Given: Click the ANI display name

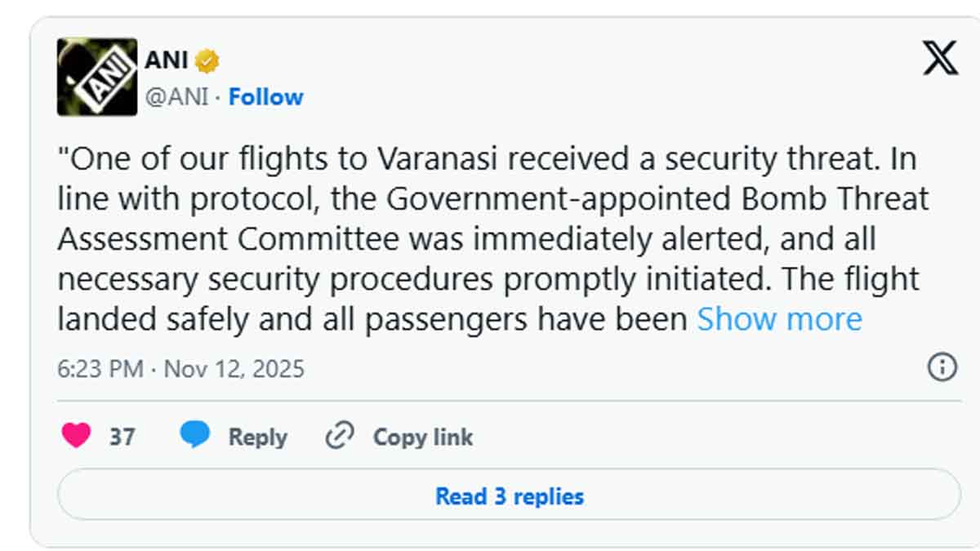Looking at the screenshot, I should pyautogui.click(x=166, y=60).
